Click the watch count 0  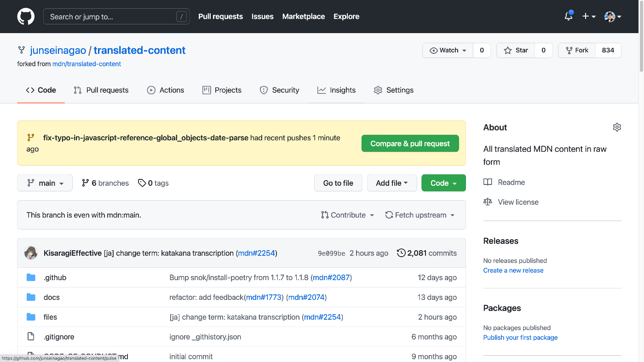click(x=482, y=51)
